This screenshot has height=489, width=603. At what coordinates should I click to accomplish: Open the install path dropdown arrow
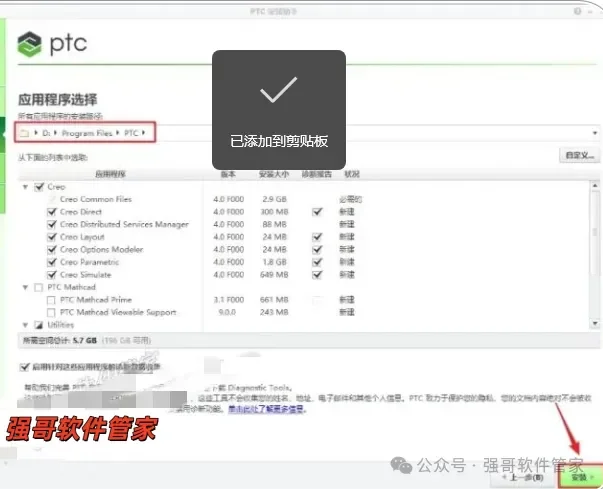pos(595,133)
